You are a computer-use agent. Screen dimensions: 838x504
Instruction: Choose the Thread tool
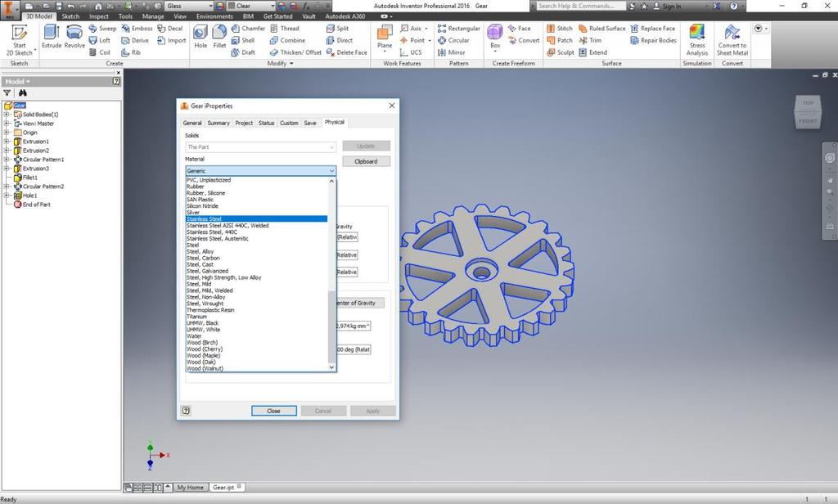(x=285, y=29)
